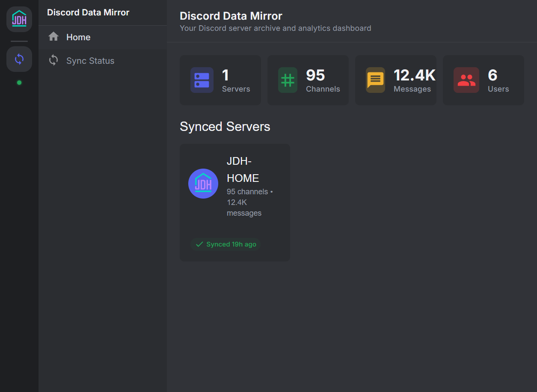The height and width of the screenshot is (392, 537).
Task: Click the 1 Servers stat card
Action: (220, 80)
